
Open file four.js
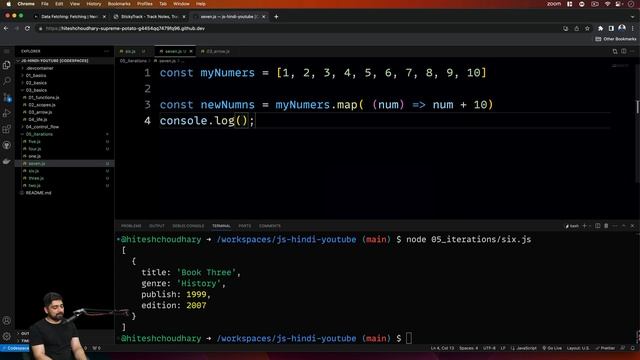(x=35, y=149)
